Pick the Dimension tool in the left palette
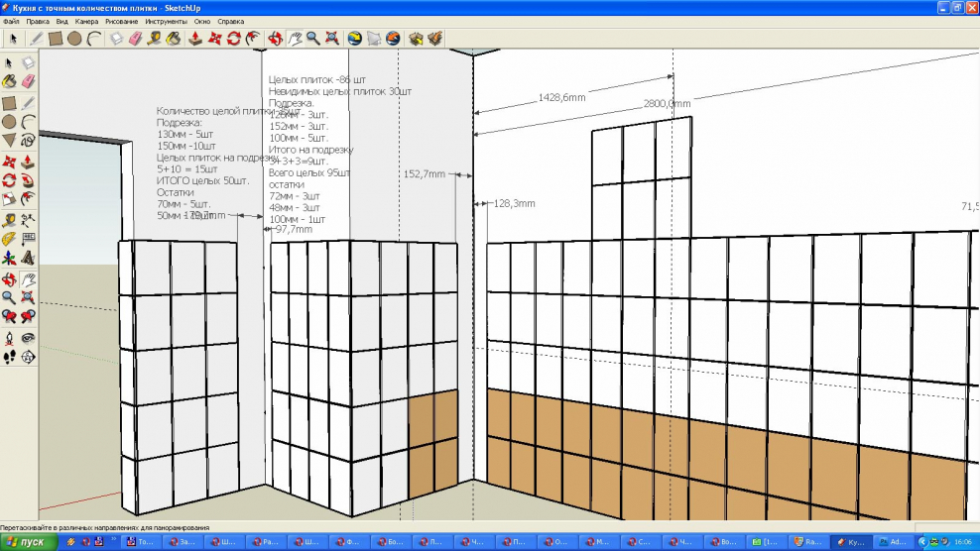The height and width of the screenshot is (551, 980). pos(28,220)
